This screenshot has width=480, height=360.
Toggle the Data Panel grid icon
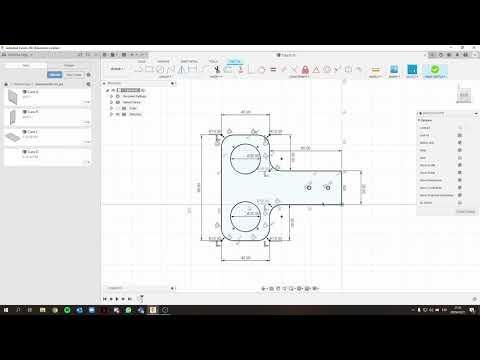coord(104,54)
